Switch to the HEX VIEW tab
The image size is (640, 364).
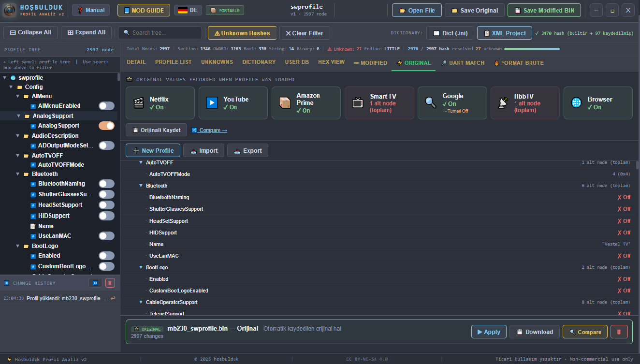(x=332, y=62)
